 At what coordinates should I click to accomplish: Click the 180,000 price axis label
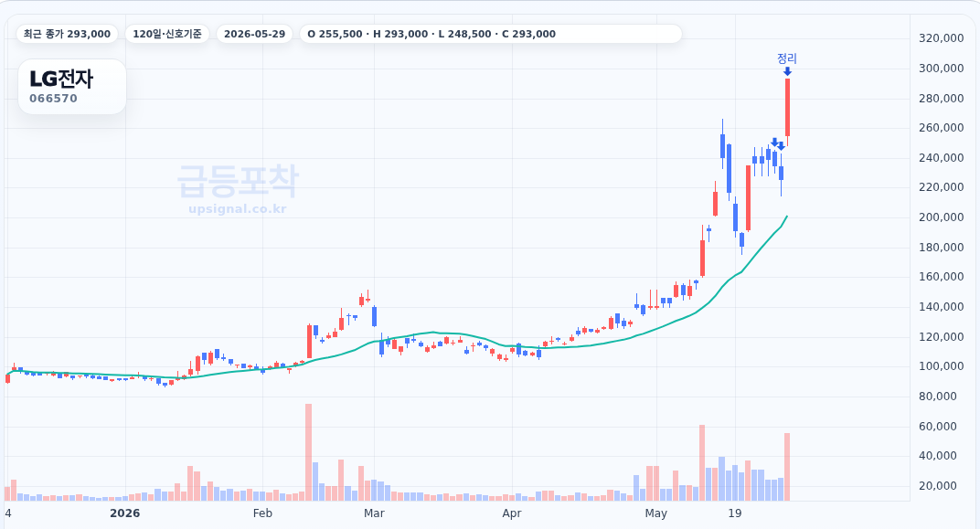click(942, 247)
